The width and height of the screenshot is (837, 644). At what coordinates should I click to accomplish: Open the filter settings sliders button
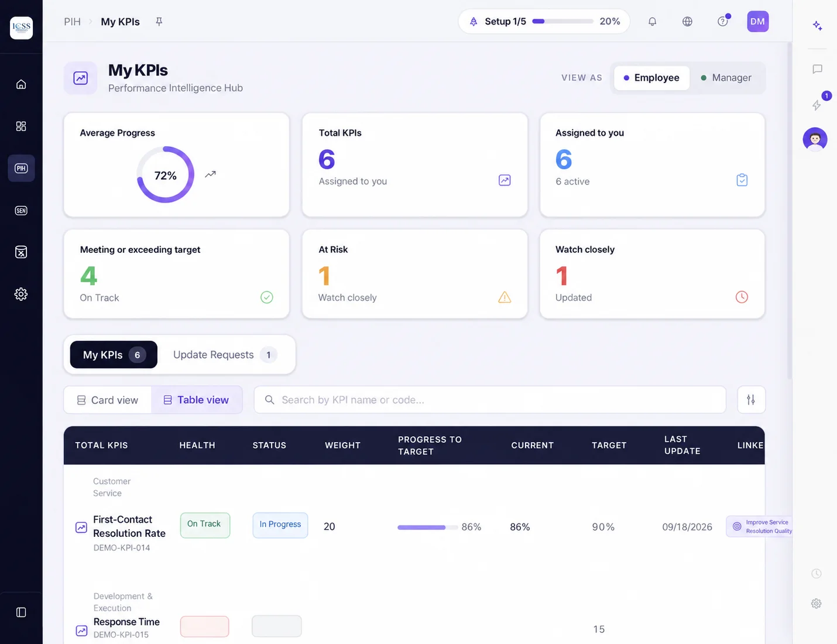point(751,400)
